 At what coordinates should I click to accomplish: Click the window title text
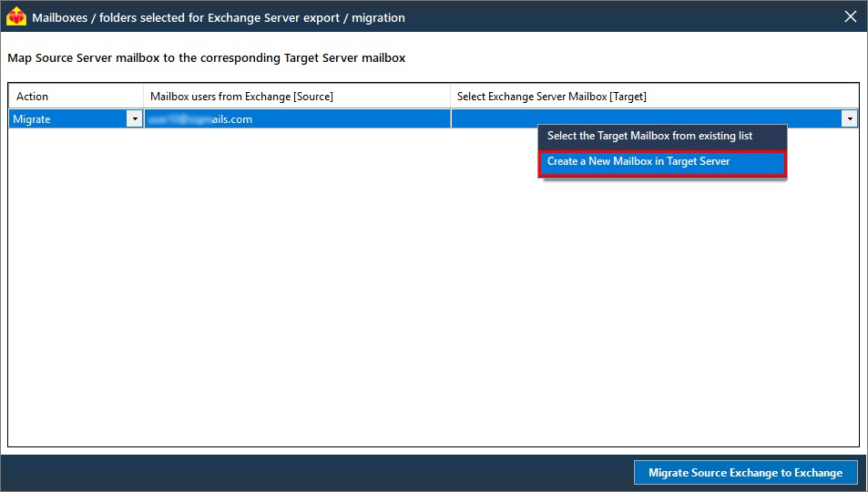click(218, 17)
